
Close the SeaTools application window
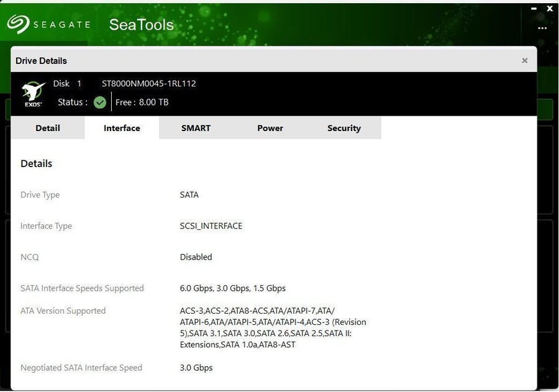pyautogui.click(x=550, y=9)
